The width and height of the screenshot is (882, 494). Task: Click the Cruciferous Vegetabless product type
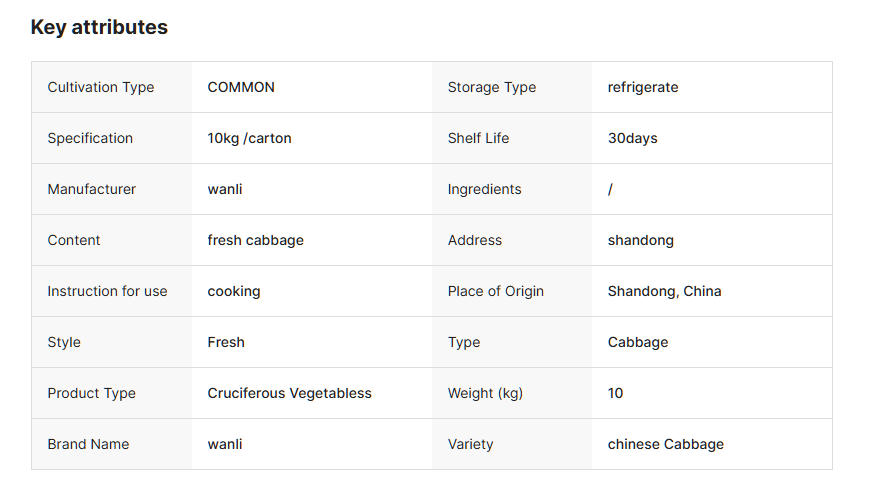290,393
